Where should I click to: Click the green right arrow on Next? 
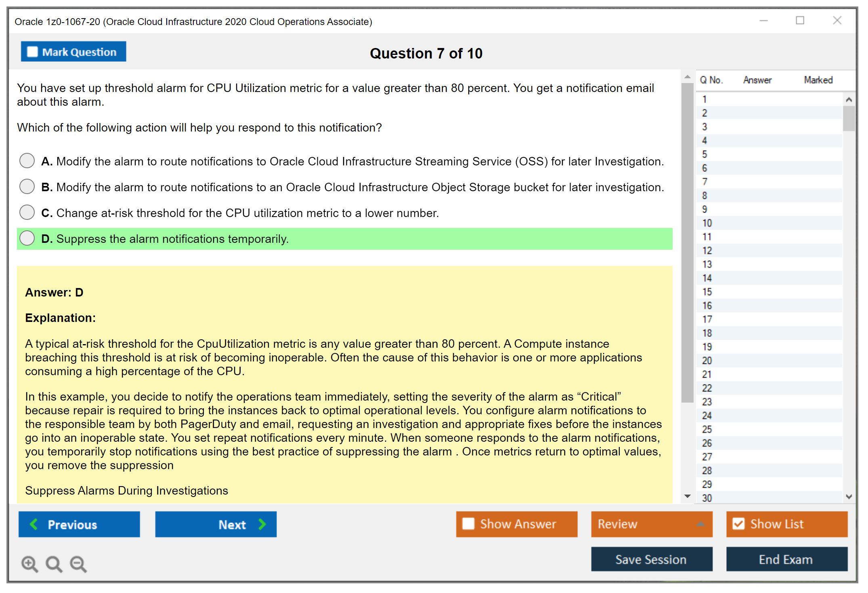coord(262,524)
